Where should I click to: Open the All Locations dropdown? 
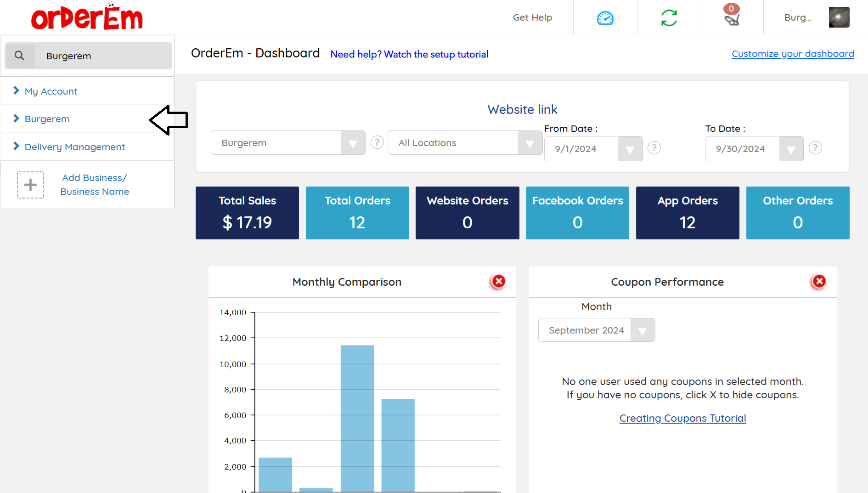pos(530,143)
